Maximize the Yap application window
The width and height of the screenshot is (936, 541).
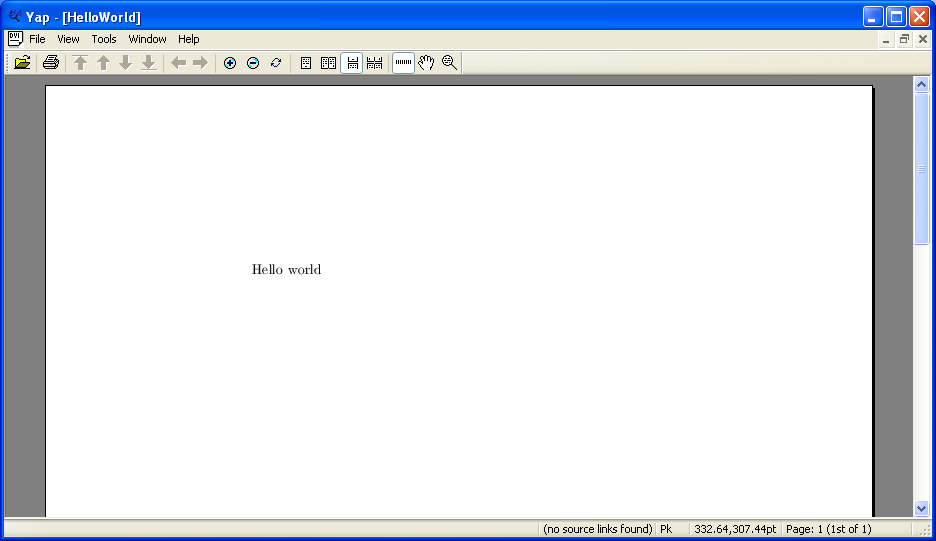point(897,17)
